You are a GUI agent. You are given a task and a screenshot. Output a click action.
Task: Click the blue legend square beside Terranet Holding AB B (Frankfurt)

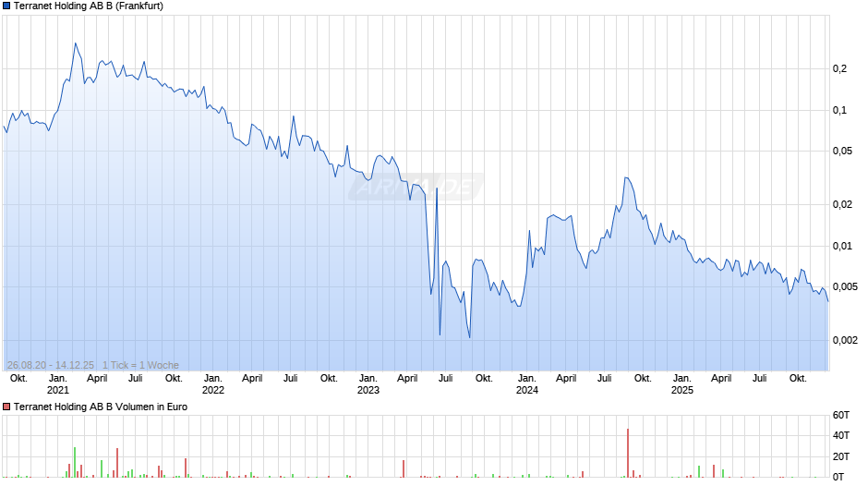[x=6, y=6]
